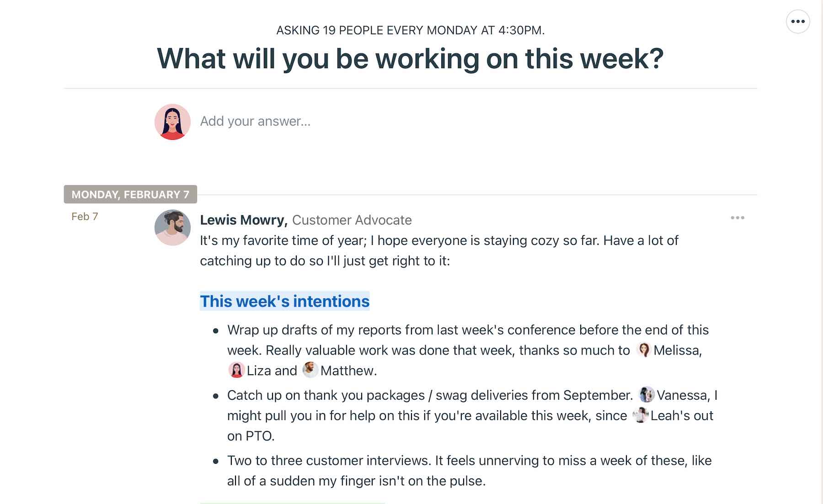Click Matthew's avatar mention icon
The image size is (823, 504).
pyautogui.click(x=309, y=371)
